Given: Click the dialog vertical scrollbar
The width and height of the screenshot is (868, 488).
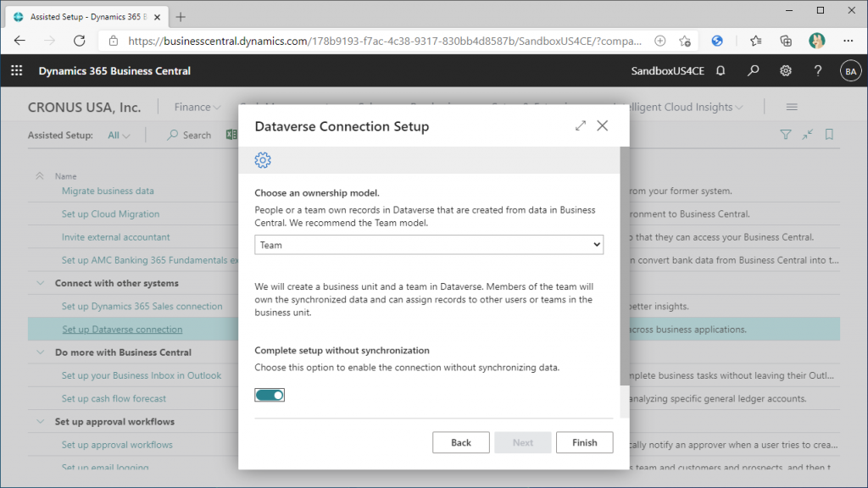Looking at the screenshot, I should click(625, 265).
